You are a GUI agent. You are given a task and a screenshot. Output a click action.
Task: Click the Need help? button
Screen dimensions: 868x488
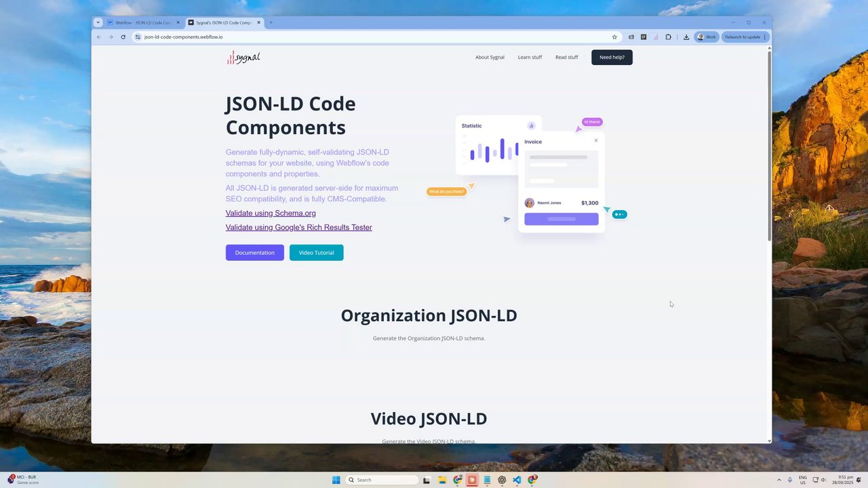tap(612, 57)
